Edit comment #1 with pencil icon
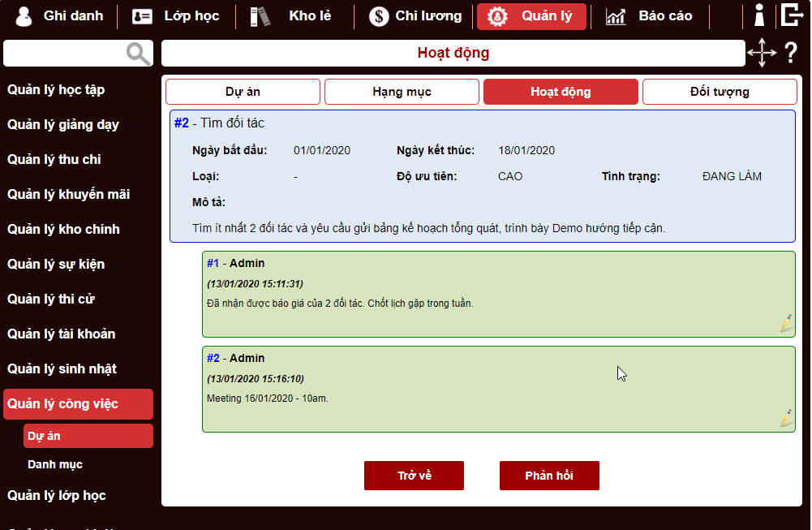The width and height of the screenshot is (812, 530). (786, 323)
